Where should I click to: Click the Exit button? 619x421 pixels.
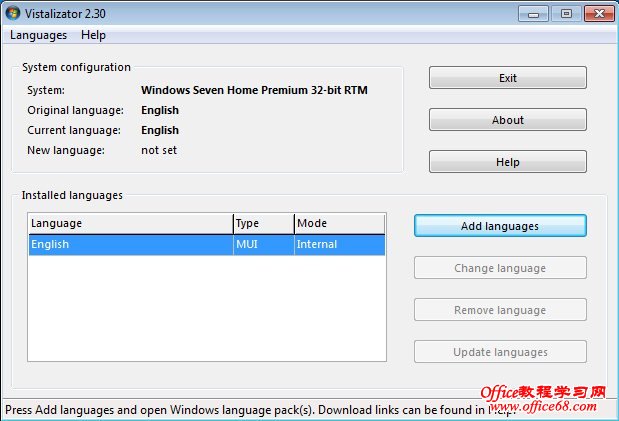[x=508, y=78]
